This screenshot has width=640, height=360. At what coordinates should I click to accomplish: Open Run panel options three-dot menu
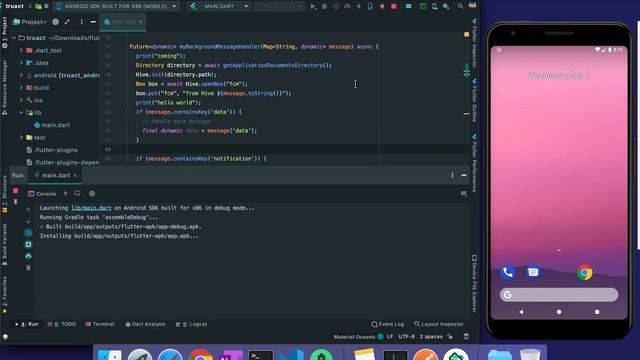(452, 175)
